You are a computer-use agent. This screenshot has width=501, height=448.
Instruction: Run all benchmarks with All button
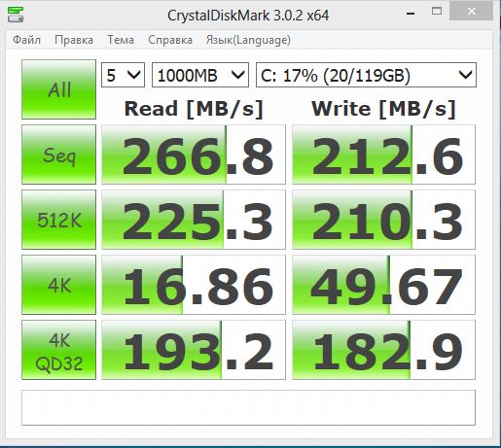point(59,89)
